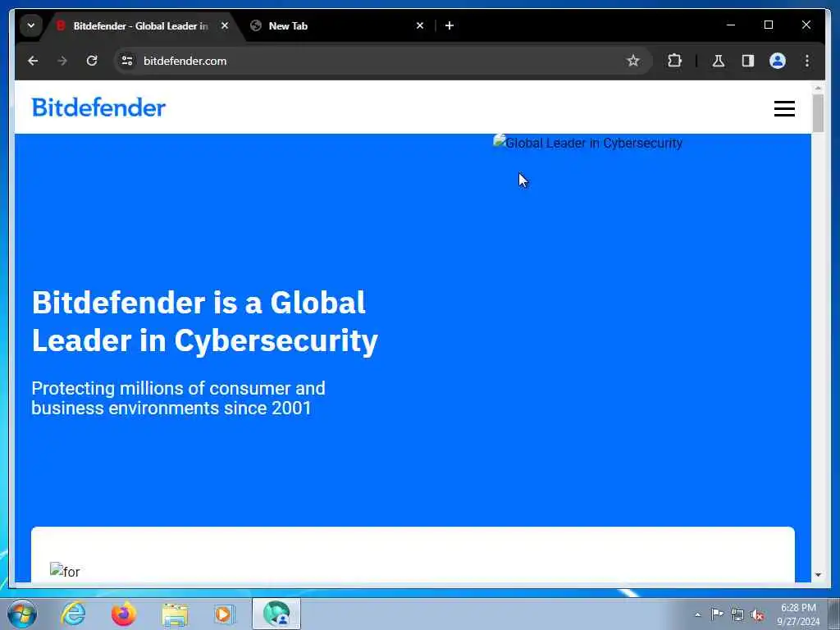
Task: Open a new tab with plus button
Action: point(450,25)
